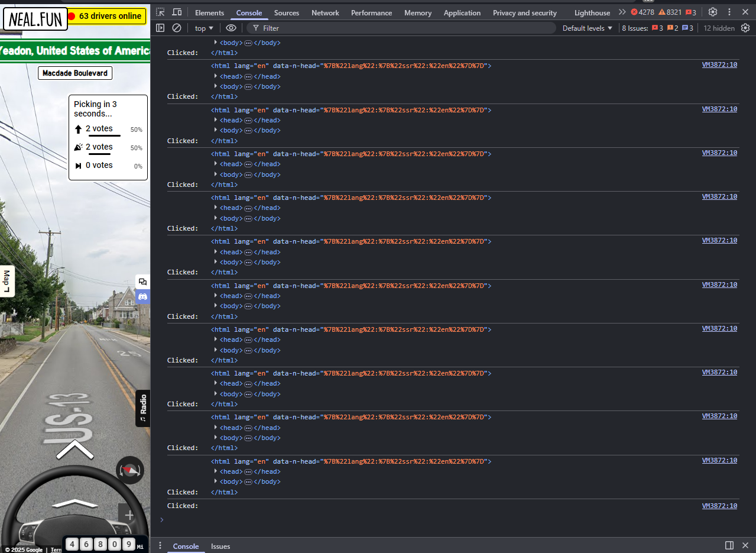Screen dimensions: 756x553
Task: Toggle the console sidebar panel icon
Action: (x=160, y=28)
